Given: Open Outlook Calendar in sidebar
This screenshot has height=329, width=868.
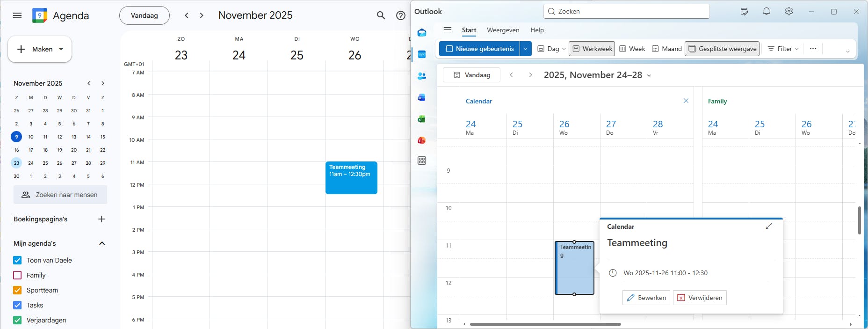Looking at the screenshot, I should (x=422, y=54).
